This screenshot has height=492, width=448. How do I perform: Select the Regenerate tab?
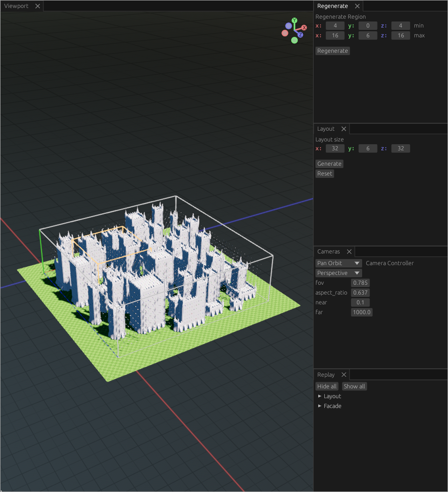(x=332, y=6)
